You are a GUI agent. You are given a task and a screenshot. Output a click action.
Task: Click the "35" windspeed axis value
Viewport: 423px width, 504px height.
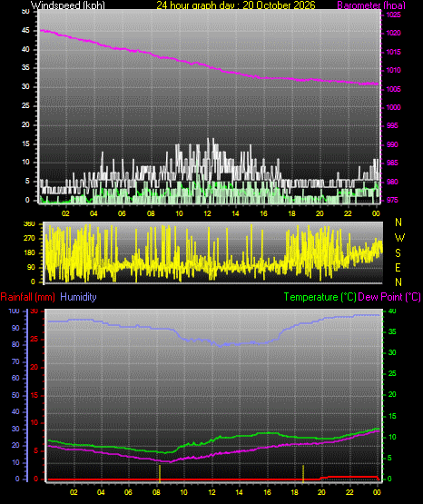point(25,67)
